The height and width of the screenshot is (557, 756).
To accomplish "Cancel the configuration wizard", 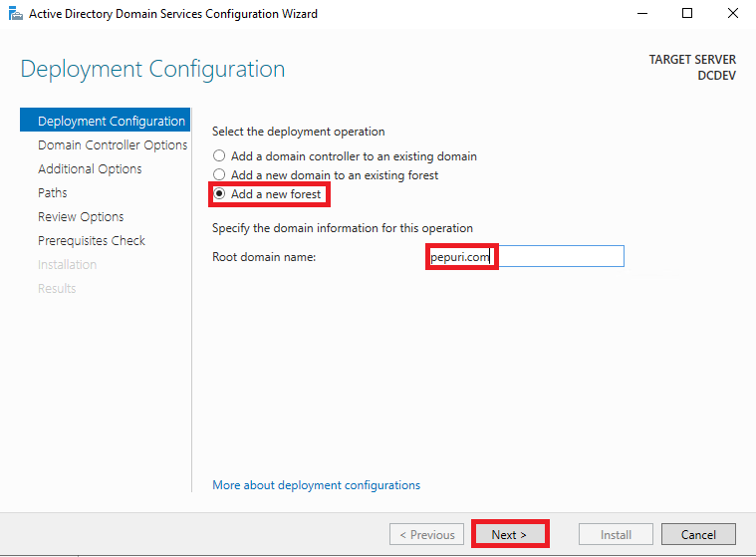I will click(x=698, y=534).
